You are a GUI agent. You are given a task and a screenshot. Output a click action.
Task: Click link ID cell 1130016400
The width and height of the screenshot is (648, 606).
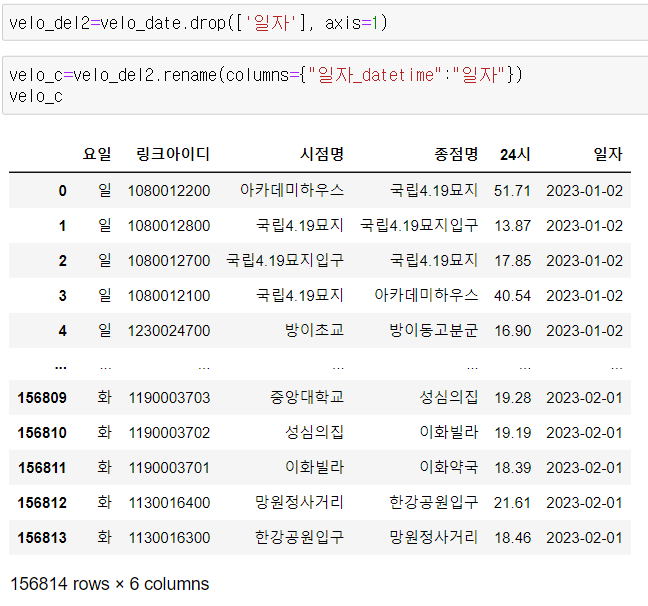[169, 503]
